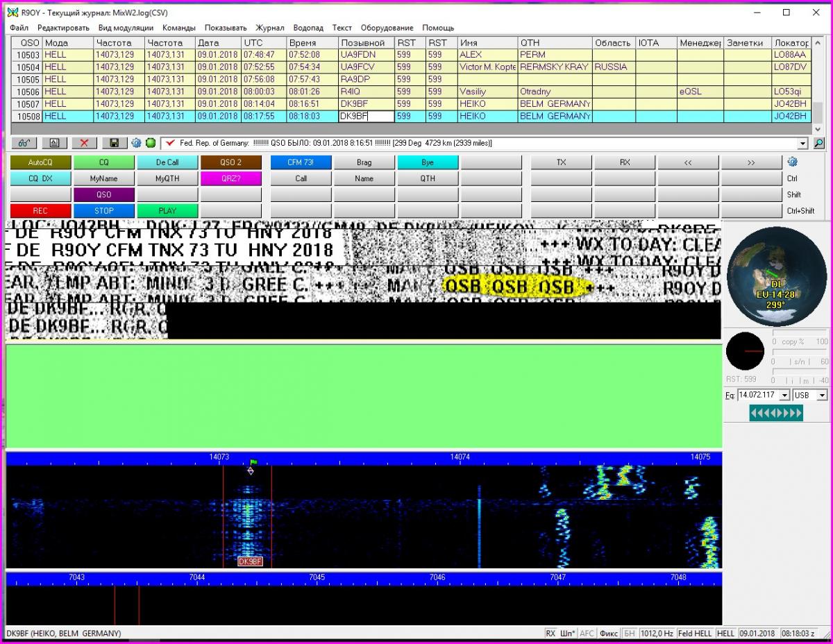Expand the Fed. Rep. of Germany info dropdown
The height and width of the screenshot is (644, 833).
[x=804, y=144]
